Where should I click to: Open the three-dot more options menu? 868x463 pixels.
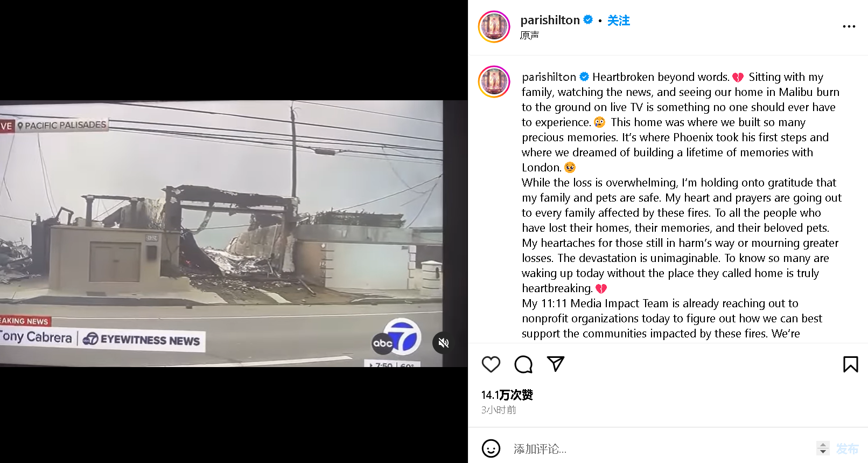(x=849, y=26)
